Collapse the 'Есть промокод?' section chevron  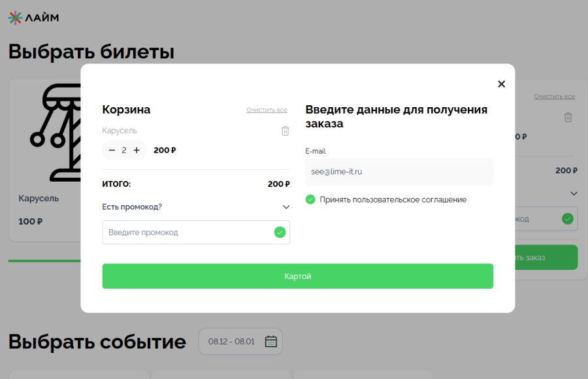[x=286, y=207]
